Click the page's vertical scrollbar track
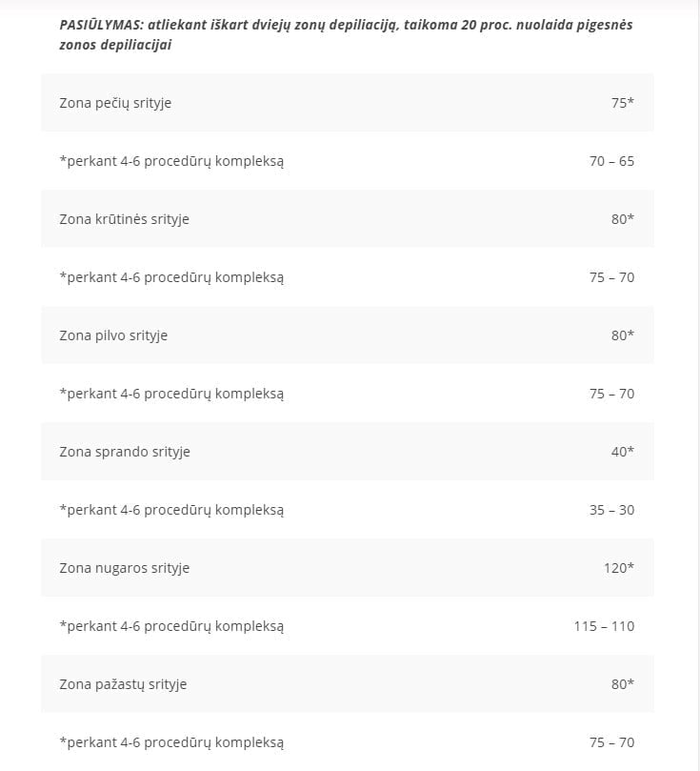This screenshot has height=771, width=700. click(696, 385)
